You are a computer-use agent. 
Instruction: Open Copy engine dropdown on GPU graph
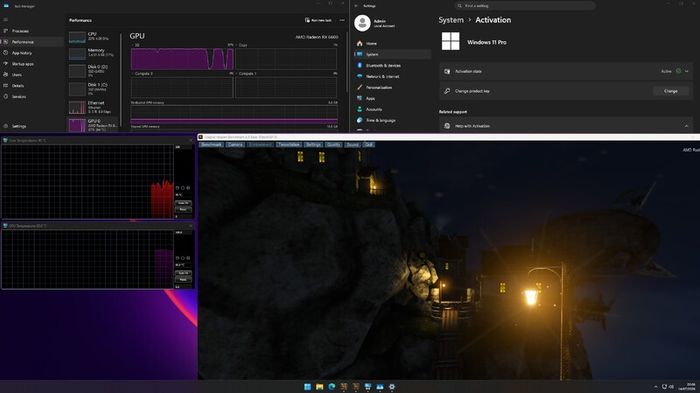click(243, 45)
